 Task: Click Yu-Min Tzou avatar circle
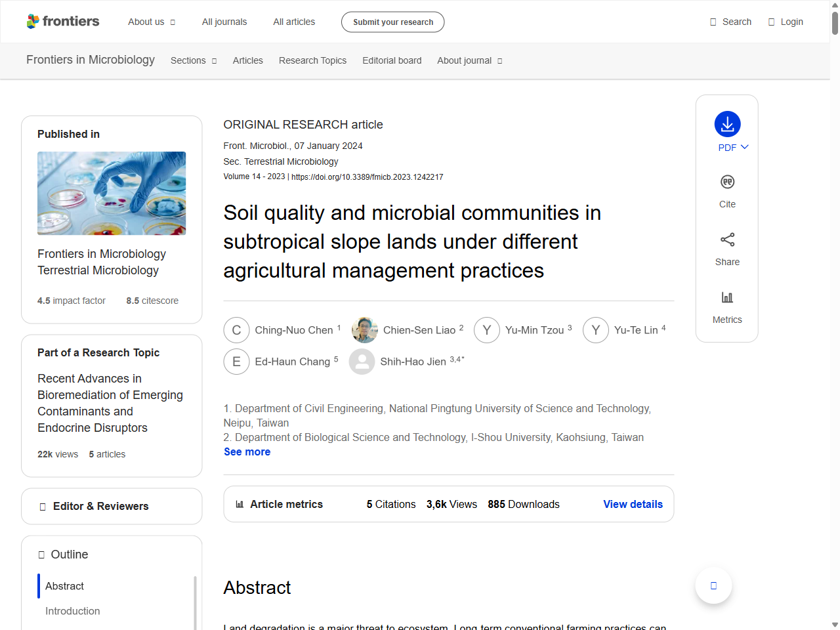(x=487, y=330)
